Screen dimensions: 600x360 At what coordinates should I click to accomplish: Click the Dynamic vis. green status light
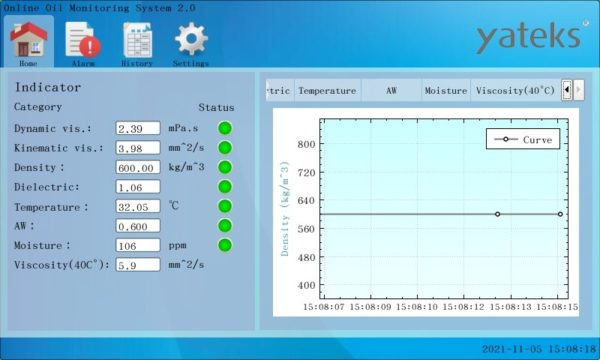[225, 128]
